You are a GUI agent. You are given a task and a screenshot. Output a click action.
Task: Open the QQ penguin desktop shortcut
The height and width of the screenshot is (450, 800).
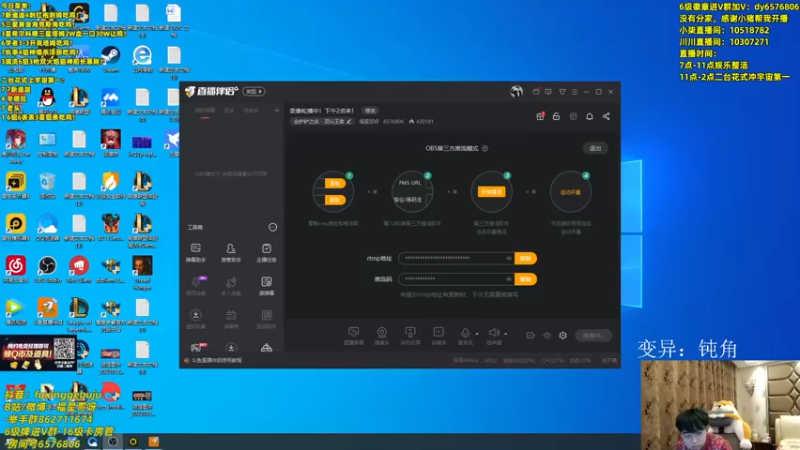(x=47, y=100)
